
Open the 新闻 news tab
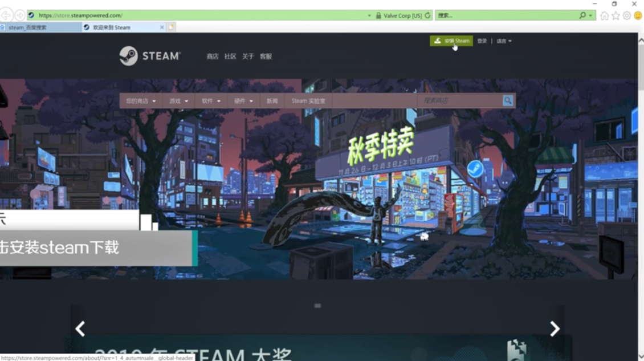(272, 101)
